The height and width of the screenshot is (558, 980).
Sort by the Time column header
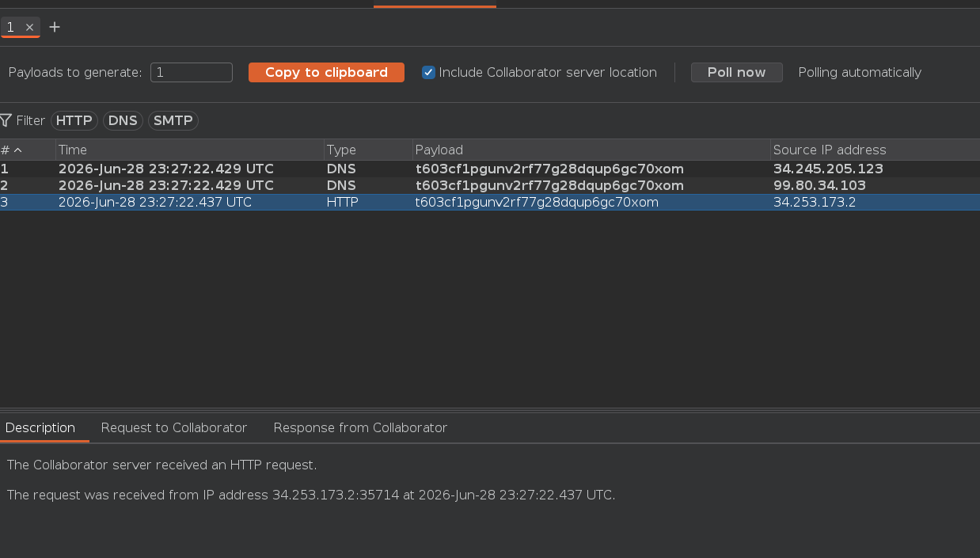coord(190,150)
